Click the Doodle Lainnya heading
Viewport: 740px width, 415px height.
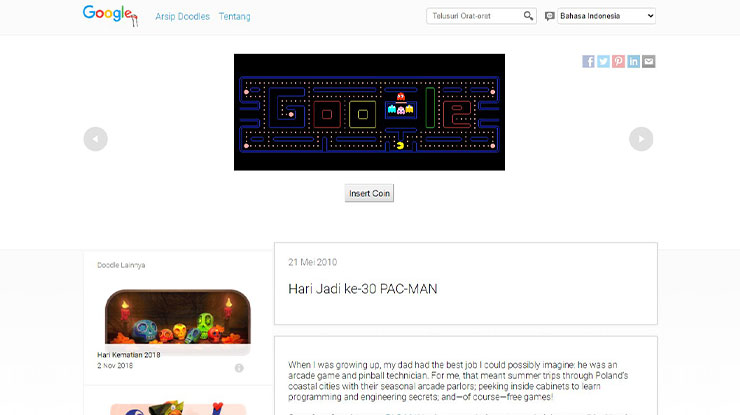[x=121, y=265]
